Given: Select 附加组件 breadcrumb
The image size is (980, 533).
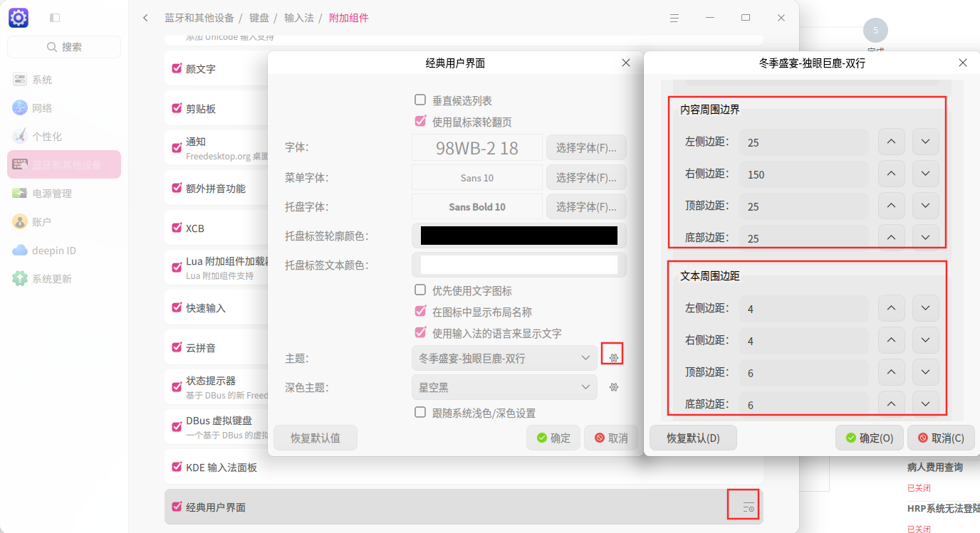Looking at the screenshot, I should [349, 18].
